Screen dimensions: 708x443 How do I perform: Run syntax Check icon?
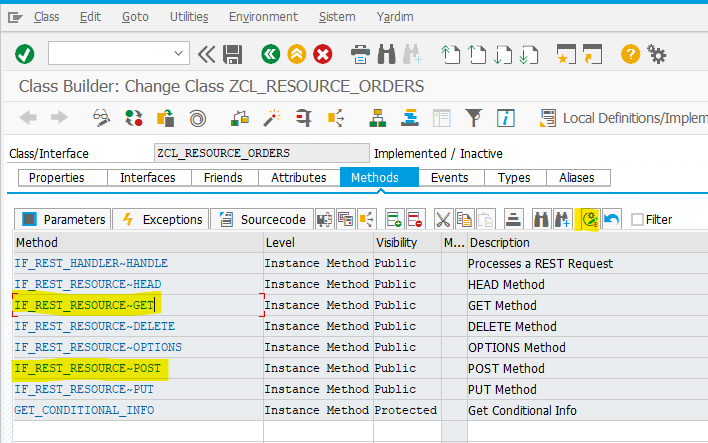coord(240,118)
